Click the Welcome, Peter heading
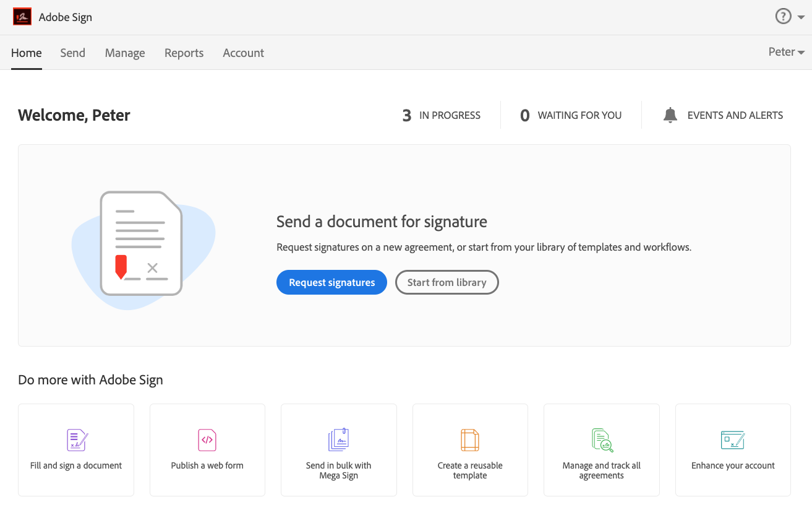This screenshot has height=515, width=812. coord(74,115)
